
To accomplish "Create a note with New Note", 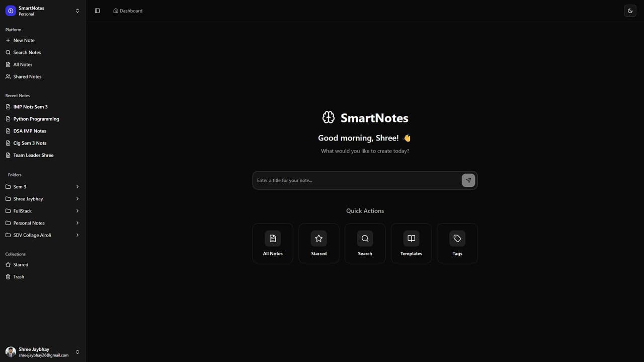I will pyautogui.click(x=22, y=40).
